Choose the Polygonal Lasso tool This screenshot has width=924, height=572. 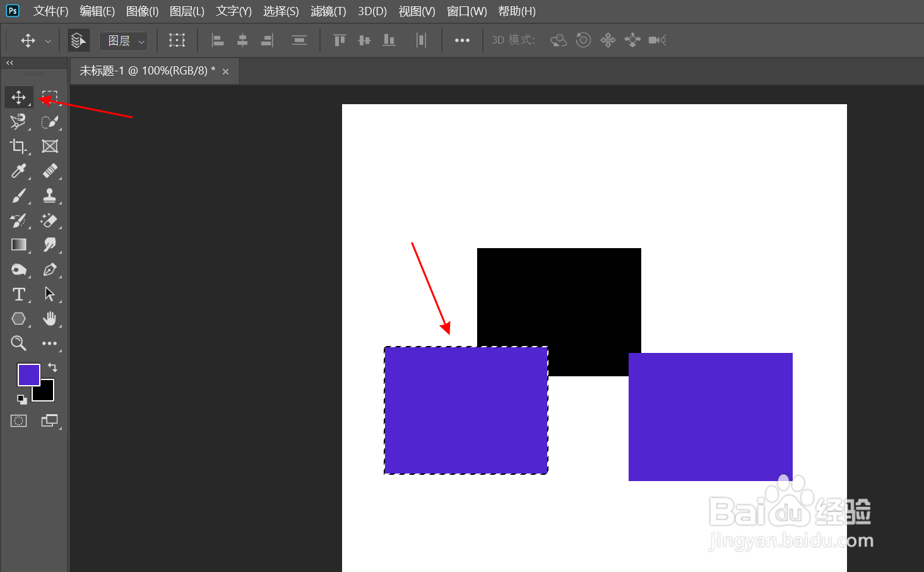(x=19, y=122)
